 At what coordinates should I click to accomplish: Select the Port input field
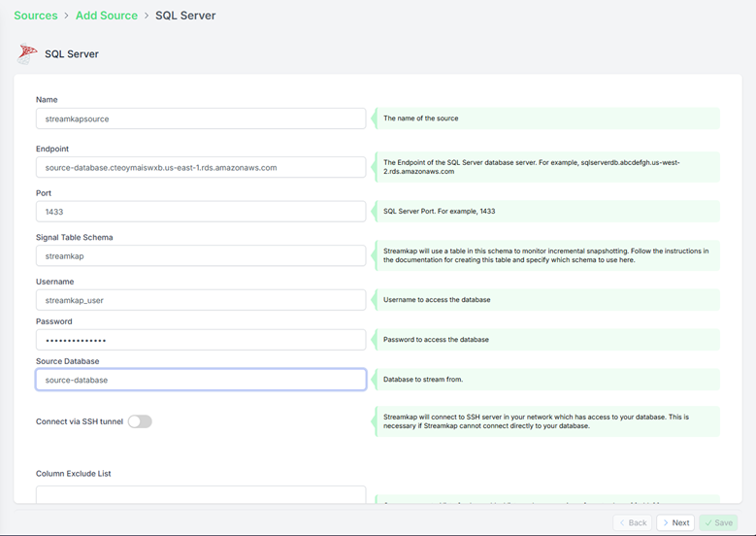201,212
